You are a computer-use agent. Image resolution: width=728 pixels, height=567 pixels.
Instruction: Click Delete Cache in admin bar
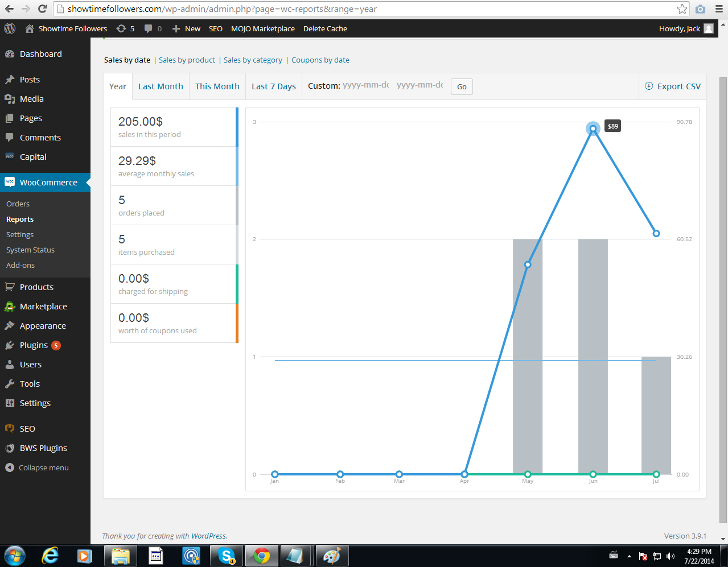click(325, 28)
